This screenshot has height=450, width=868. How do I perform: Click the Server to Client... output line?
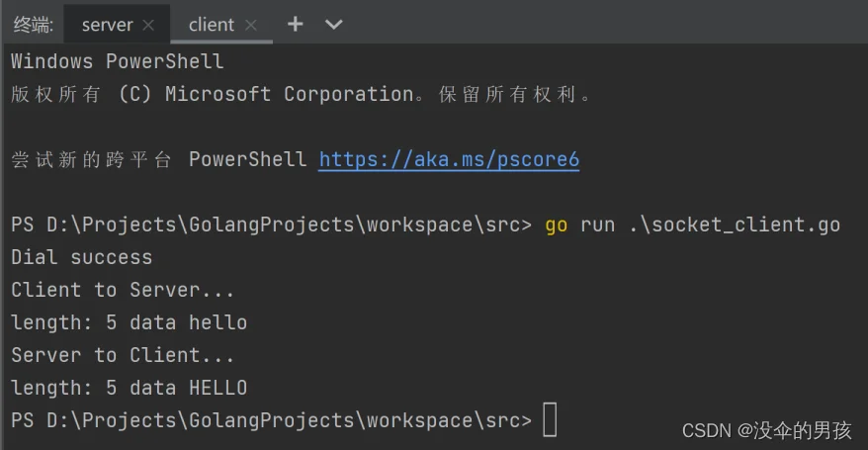point(123,355)
